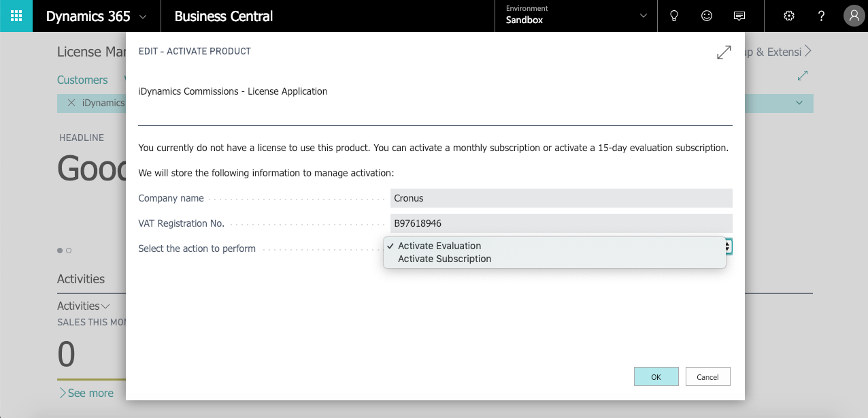The width and height of the screenshot is (868, 418).
Task: Expand the teal filter bar chevron
Action: point(799,103)
